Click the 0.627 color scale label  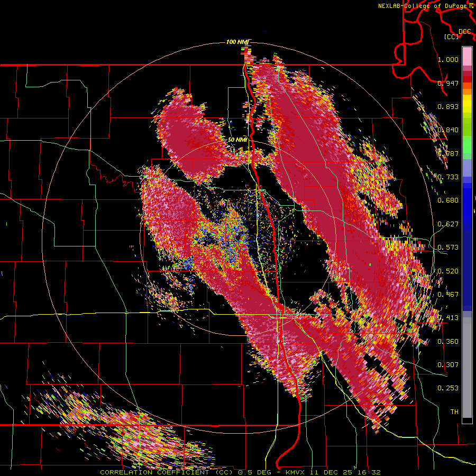tap(448, 224)
